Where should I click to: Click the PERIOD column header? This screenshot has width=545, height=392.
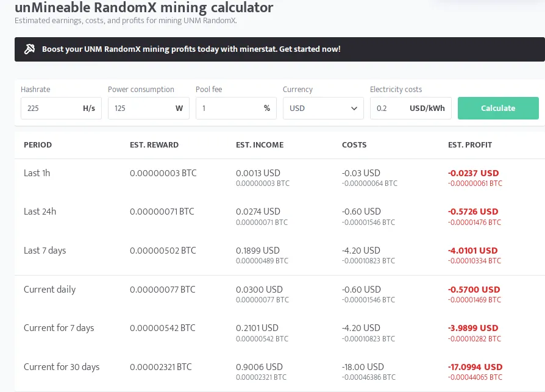pyautogui.click(x=38, y=145)
